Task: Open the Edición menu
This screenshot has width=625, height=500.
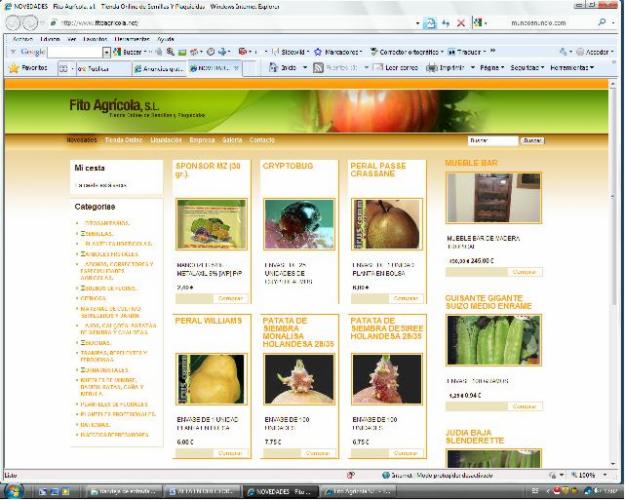Action: pos(50,39)
